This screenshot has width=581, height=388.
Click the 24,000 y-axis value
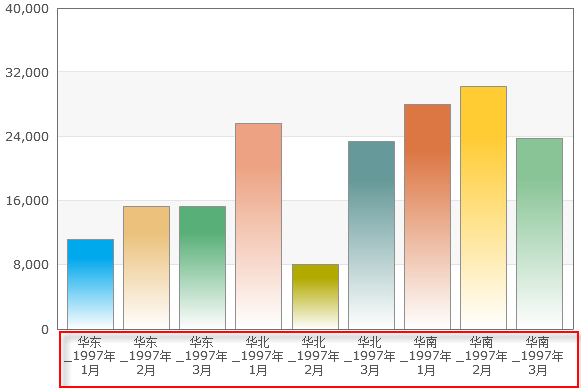click(27, 137)
